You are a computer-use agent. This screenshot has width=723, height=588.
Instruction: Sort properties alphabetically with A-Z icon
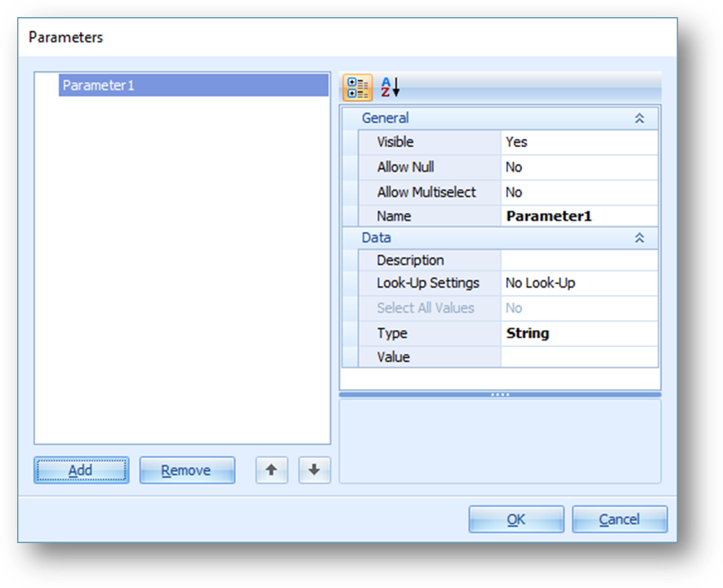390,87
